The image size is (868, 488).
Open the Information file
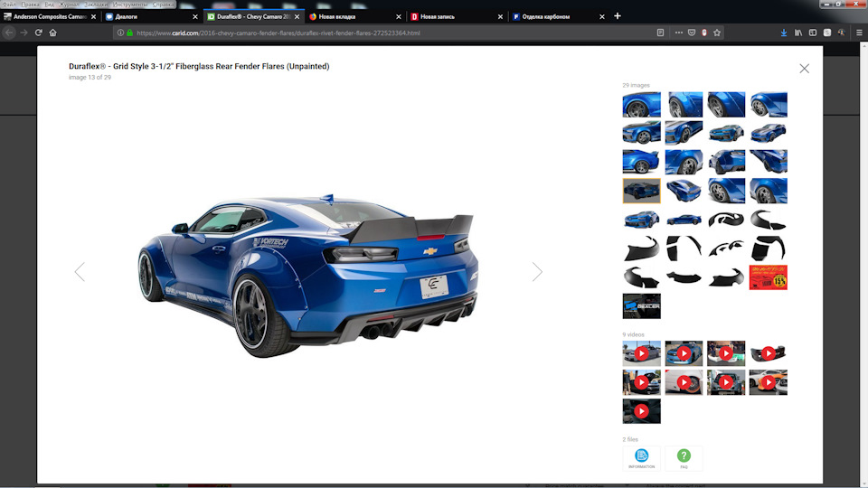642,458
